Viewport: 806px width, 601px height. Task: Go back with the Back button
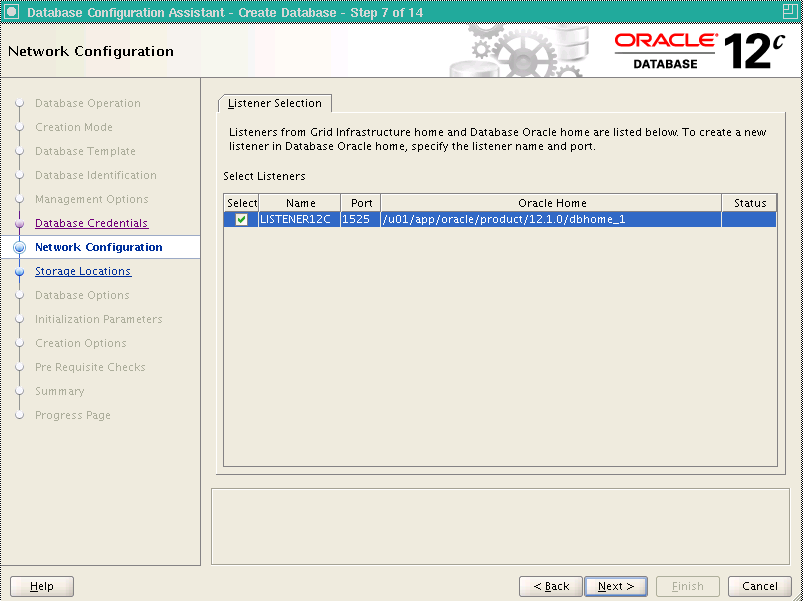(x=551, y=586)
